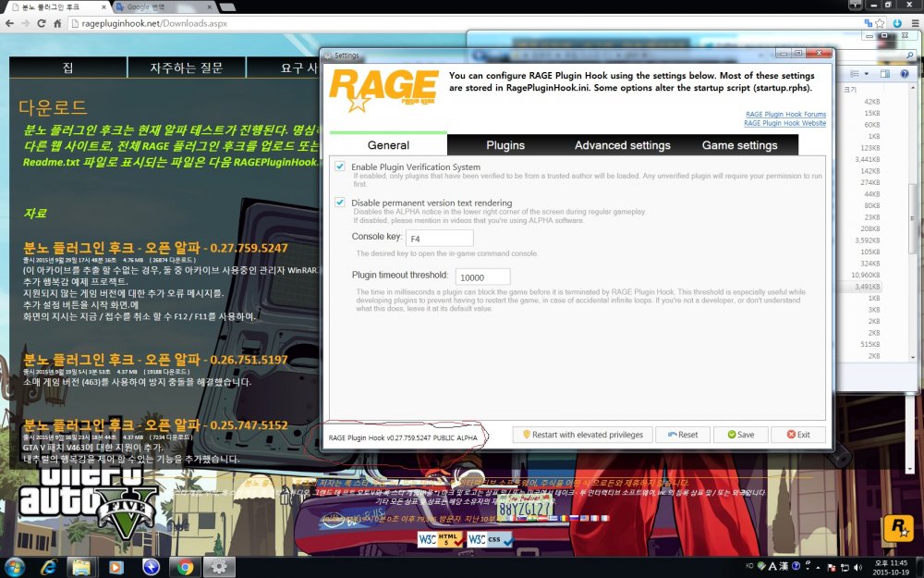This screenshot has width=924, height=578.
Task: Select the 3,491KB row in Explorer
Action: click(x=868, y=287)
